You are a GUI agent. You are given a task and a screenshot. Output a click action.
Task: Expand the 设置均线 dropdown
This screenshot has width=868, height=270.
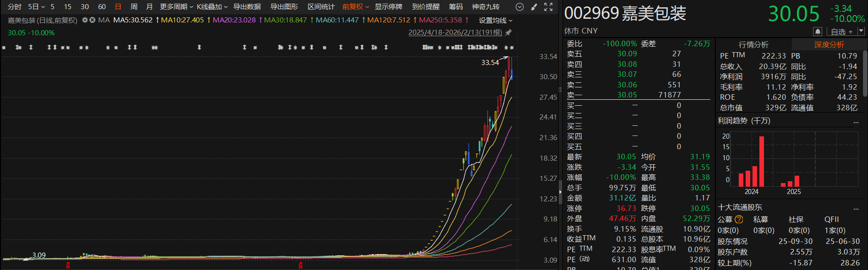point(495,20)
